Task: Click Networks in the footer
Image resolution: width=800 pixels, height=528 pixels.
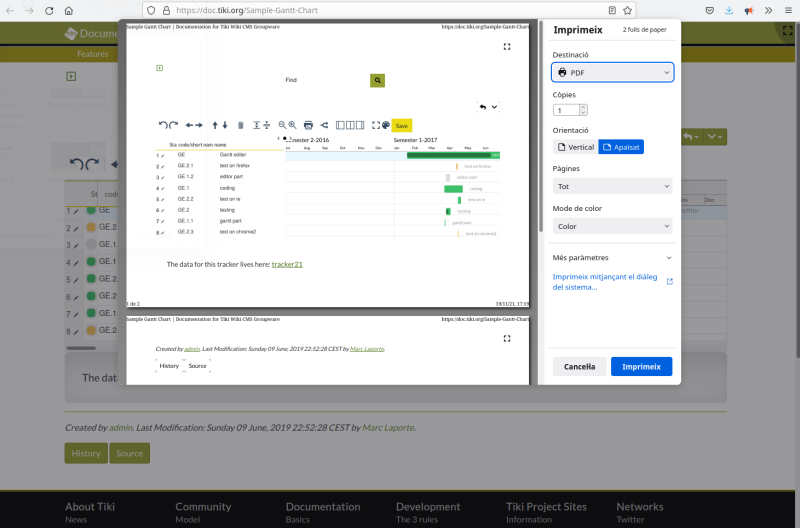Action: coord(640,507)
